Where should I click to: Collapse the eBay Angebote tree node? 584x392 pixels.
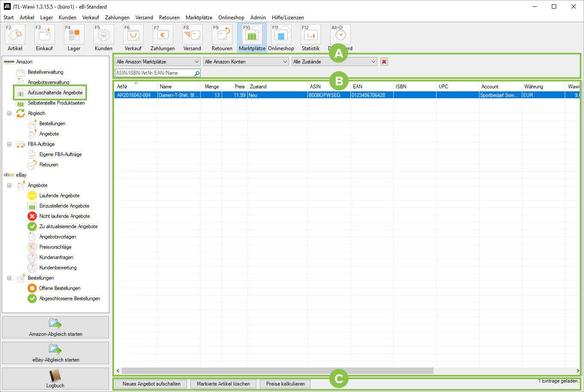click(9, 185)
